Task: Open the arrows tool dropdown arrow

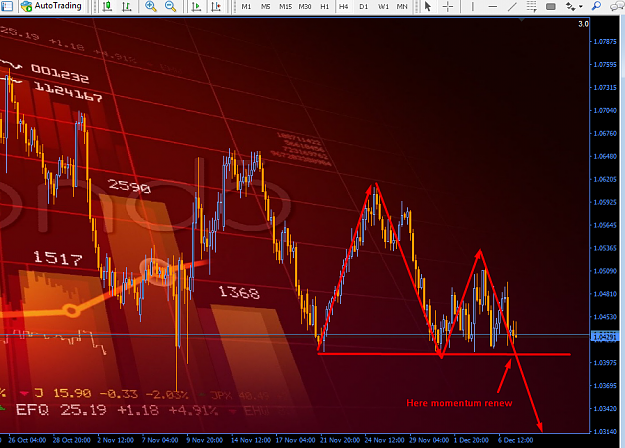Action: 581,6
